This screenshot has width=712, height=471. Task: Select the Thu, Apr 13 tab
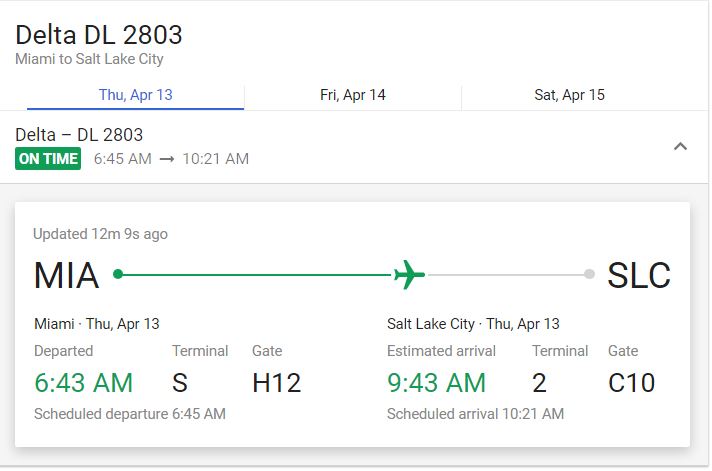point(136,95)
